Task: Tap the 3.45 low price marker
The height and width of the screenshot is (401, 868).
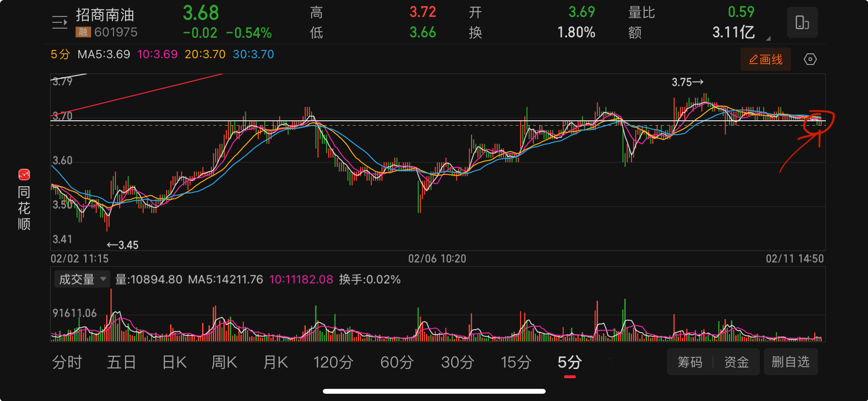Action: pyautogui.click(x=123, y=245)
